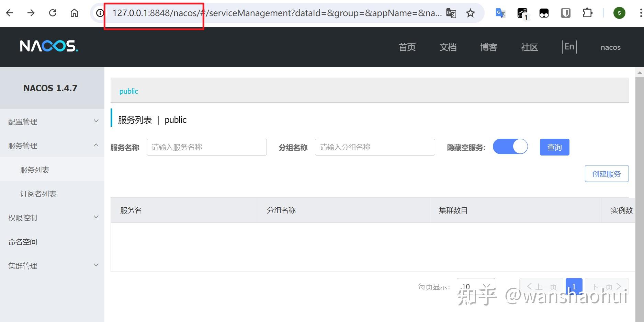Collapse the 服务管理 sidebar menu
644x322 pixels.
coord(52,146)
